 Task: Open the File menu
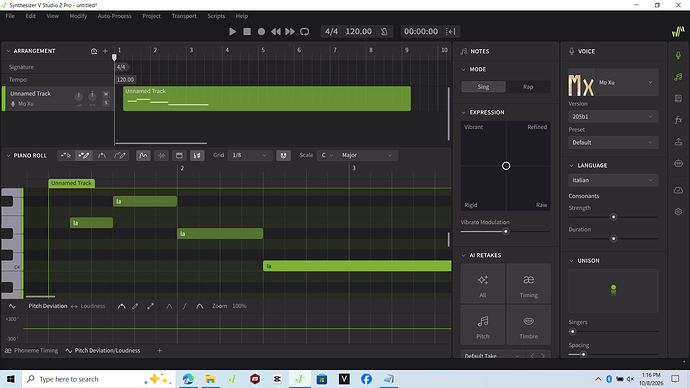[x=10, y=16]
